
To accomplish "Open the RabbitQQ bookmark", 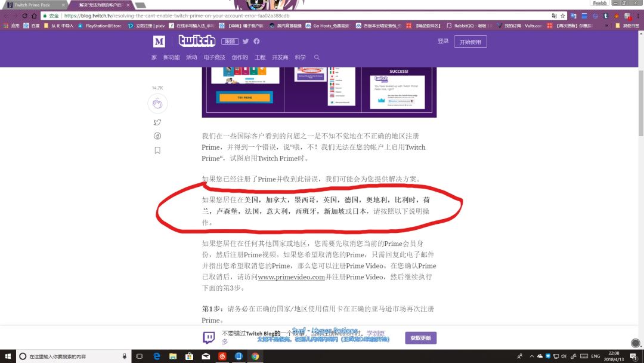I will (469, 26).
